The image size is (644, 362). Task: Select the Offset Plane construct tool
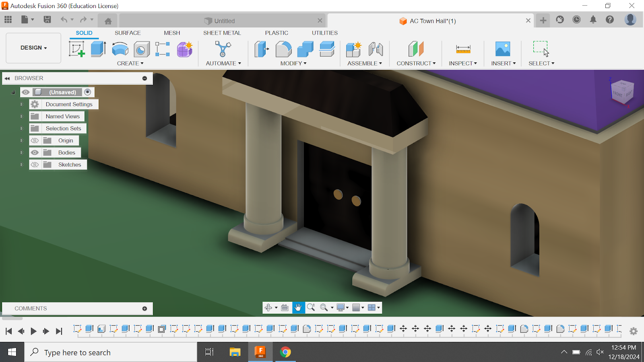(416, 49)
